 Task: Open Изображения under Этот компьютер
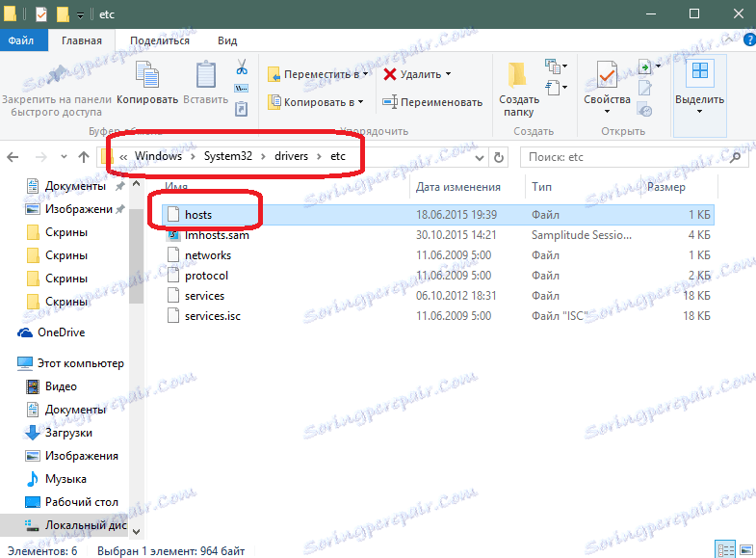pyautogui.click(x=71, y=456)
